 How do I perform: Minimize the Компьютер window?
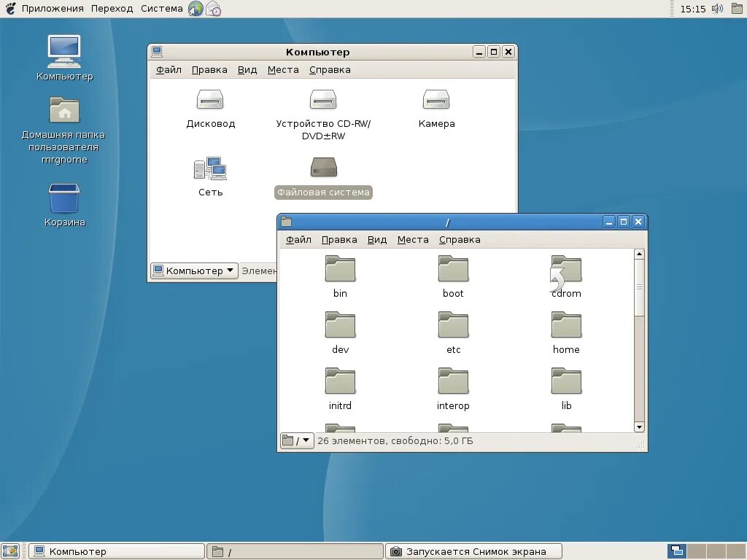pyautogui.click(x=479, y=52)
